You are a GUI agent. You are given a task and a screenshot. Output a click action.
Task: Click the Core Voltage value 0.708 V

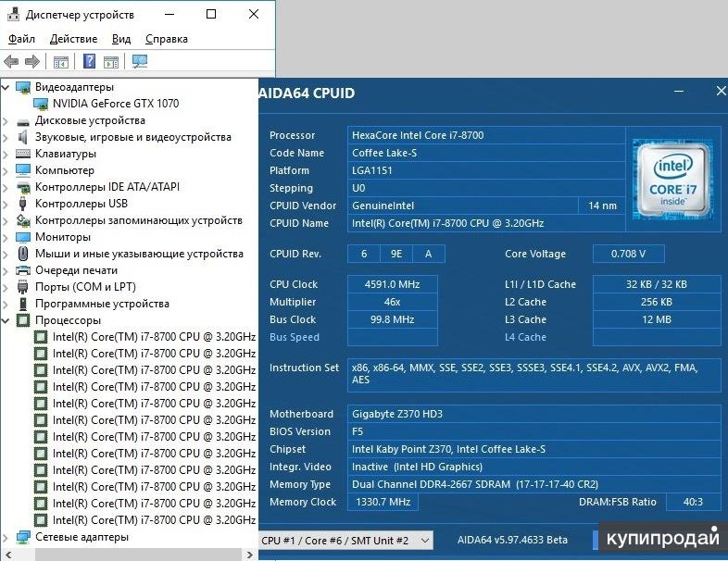click(x=629, y=254)
